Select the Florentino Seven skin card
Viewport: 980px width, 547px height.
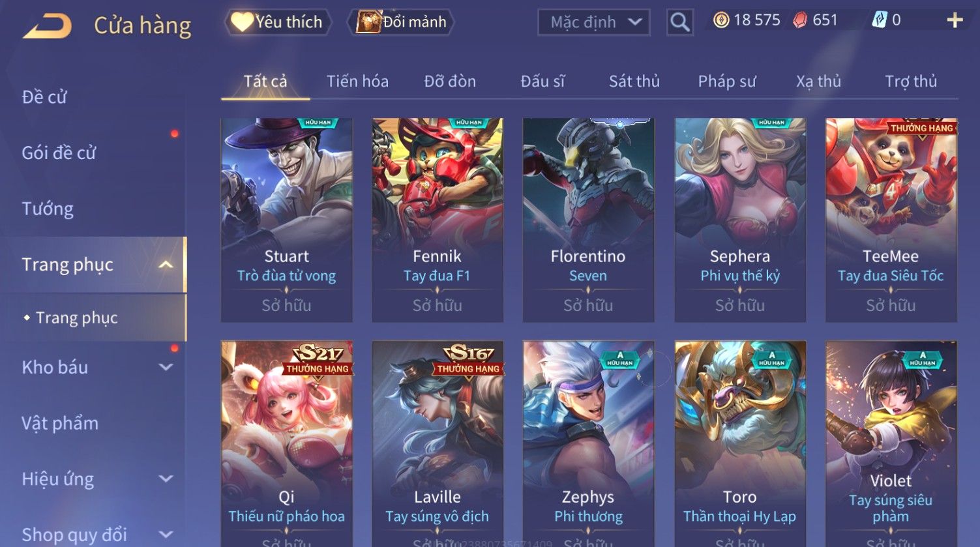click(588, 220)
